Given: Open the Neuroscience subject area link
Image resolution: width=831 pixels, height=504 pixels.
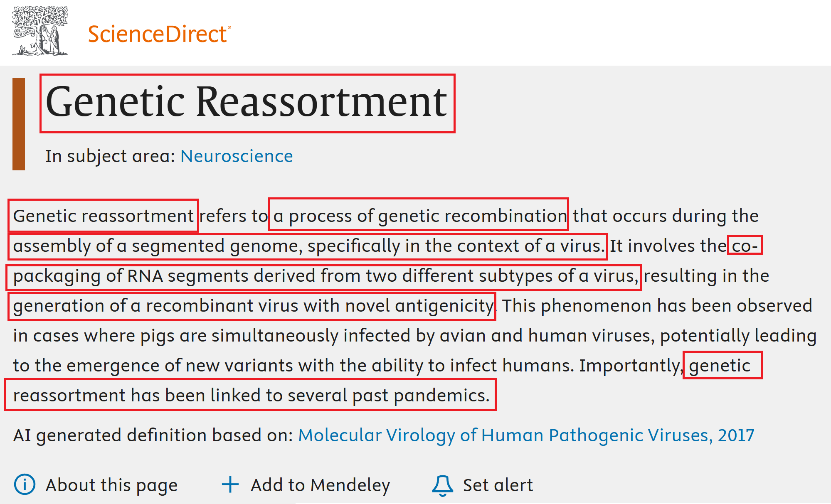Looking at the screenshot, I should pyautogui.click(x=237, y=156).
